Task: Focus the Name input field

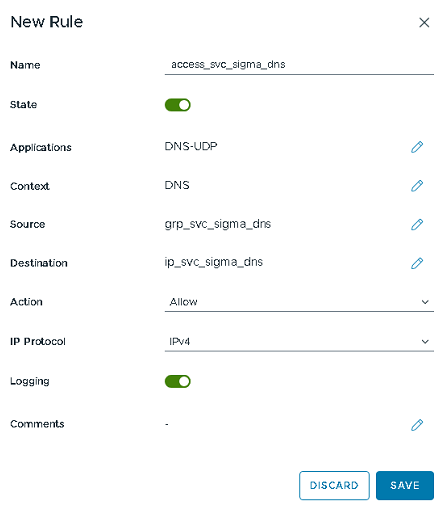Action: [x=299, y=65]
